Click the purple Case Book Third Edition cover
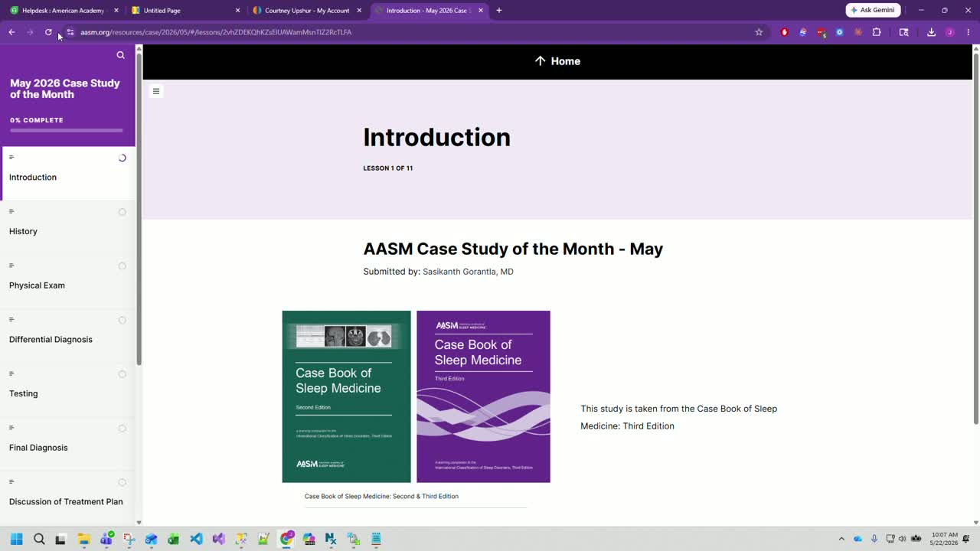The image size is (980, 551). 483,396
